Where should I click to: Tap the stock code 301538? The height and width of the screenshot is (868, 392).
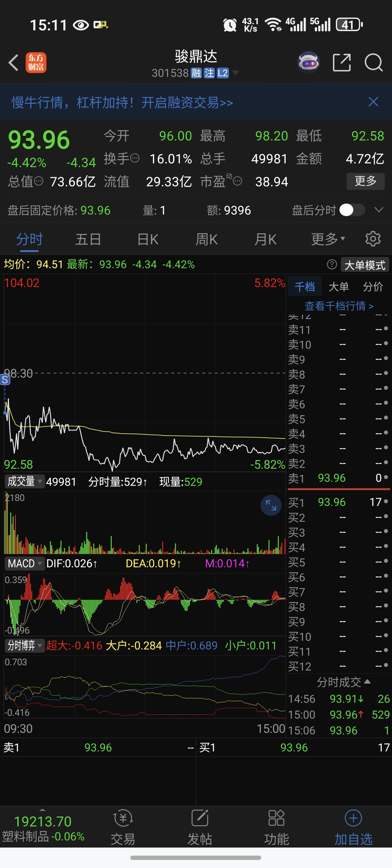pos(170,73)
